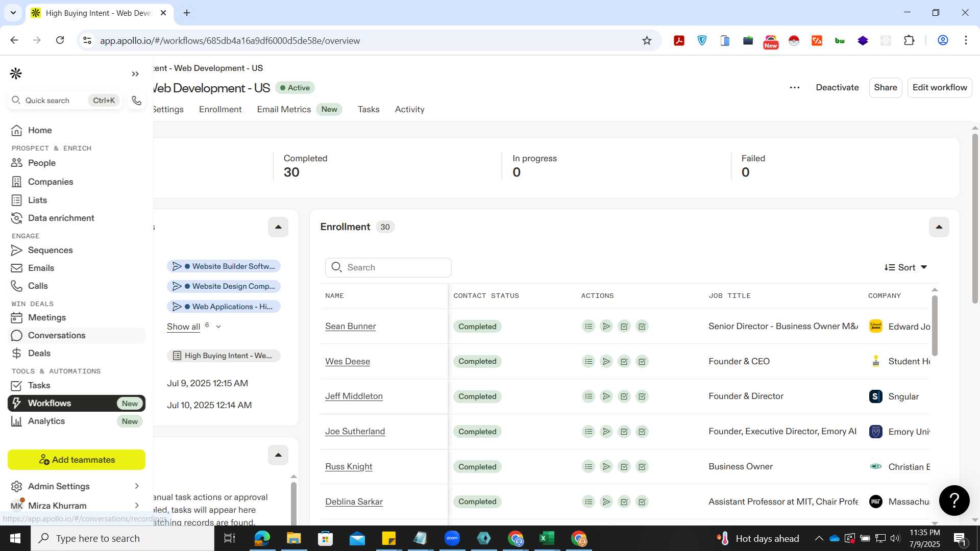Select Workflows in sidebar
Screen dimensions: 980x551
coord(77,403)
